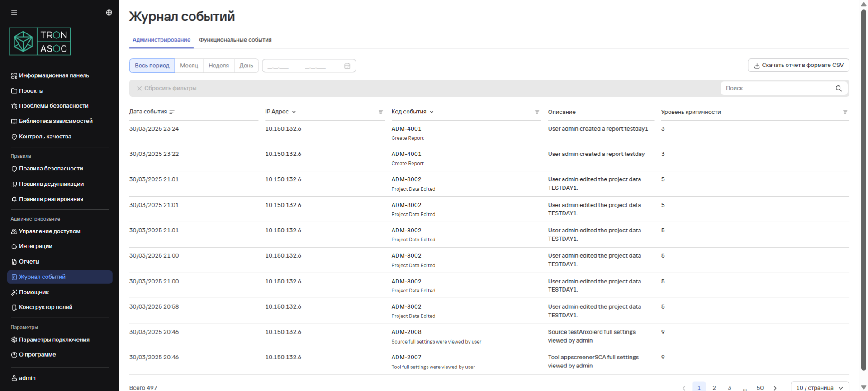Collapse sidebar using hamburger menu icon
This screenshot has height=391, width=868.
pyautogui.click(x=14, y=13)
